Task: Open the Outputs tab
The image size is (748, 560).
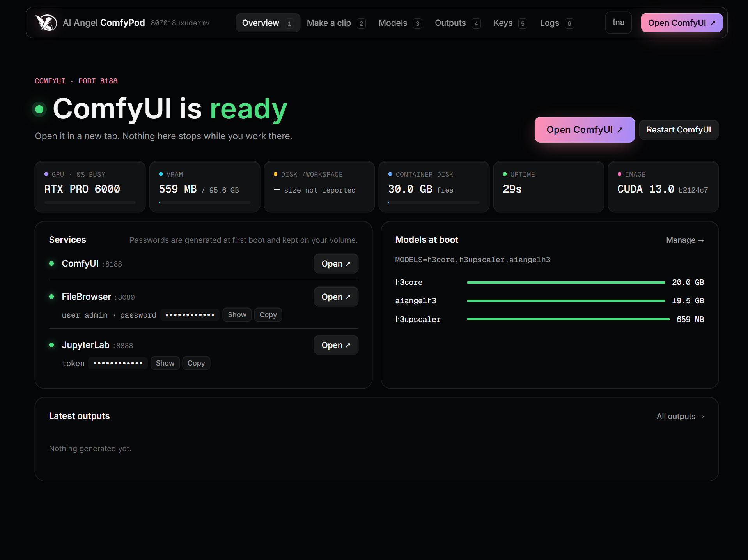Action: coord(457,23)
